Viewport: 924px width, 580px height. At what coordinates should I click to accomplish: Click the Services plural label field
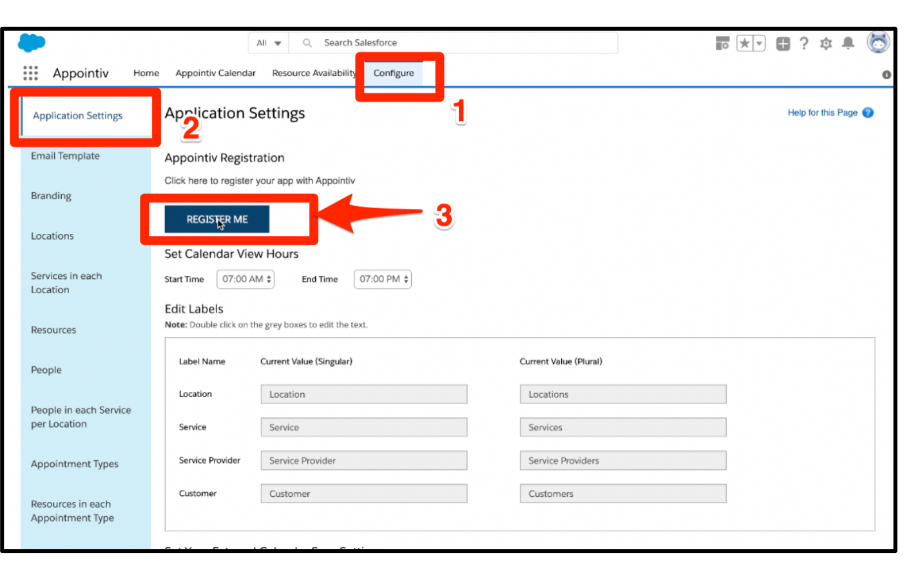[x=623, y=427]
